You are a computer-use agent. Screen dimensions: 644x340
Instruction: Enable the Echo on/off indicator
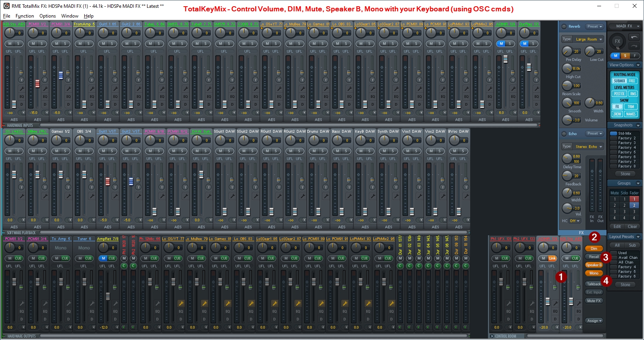(x=564, y=134)
